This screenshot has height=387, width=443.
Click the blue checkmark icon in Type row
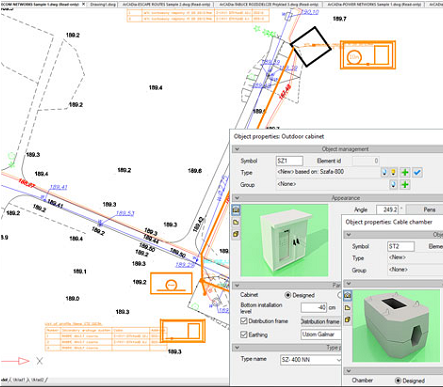(417, 172)
